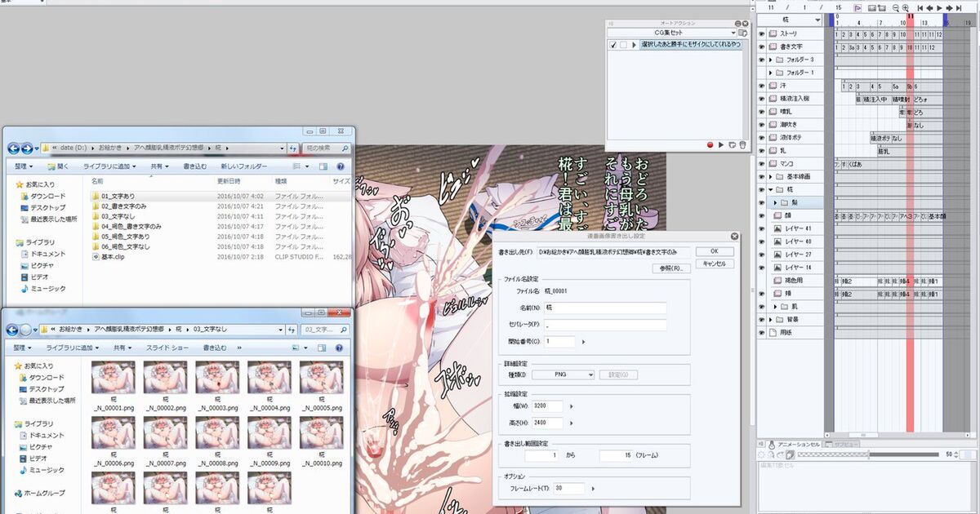Toggle visibility of the 背景 folder
This screenshot has height=514, width=980.
click(x=761, y=319)
